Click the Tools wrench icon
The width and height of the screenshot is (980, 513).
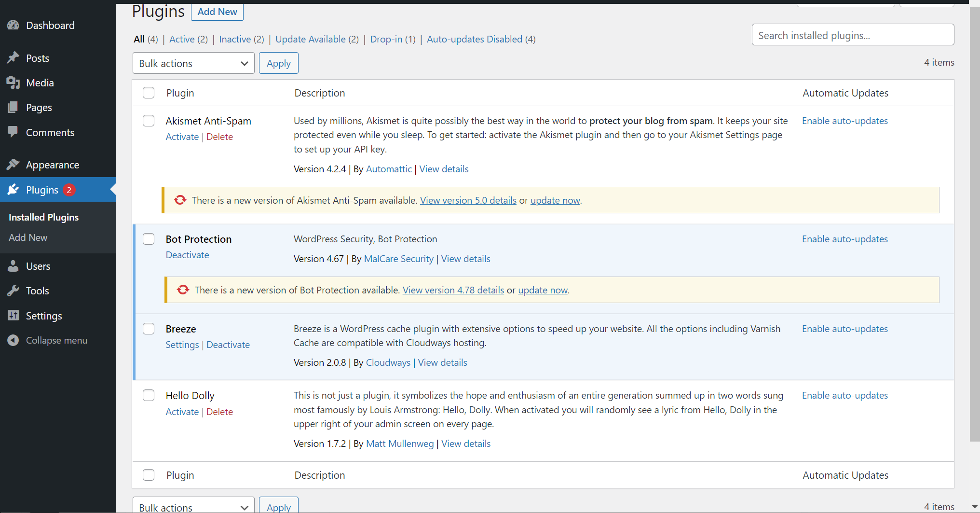(x=13, y=291)
